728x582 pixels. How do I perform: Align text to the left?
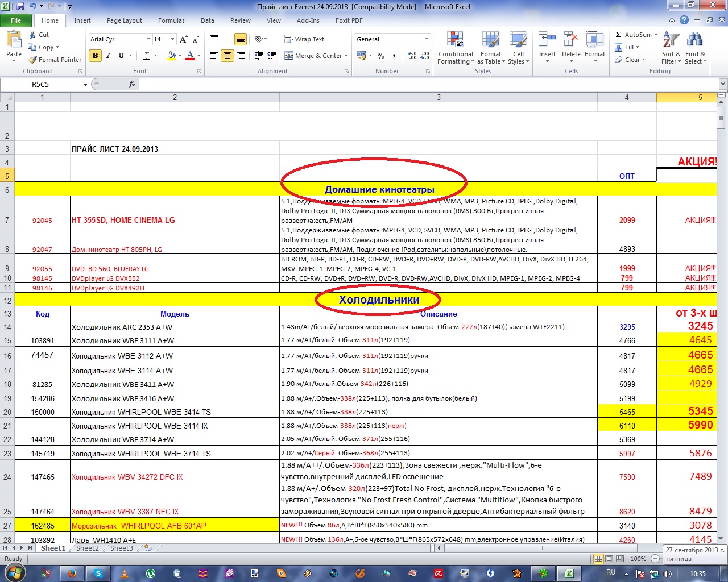click(214, 56)
